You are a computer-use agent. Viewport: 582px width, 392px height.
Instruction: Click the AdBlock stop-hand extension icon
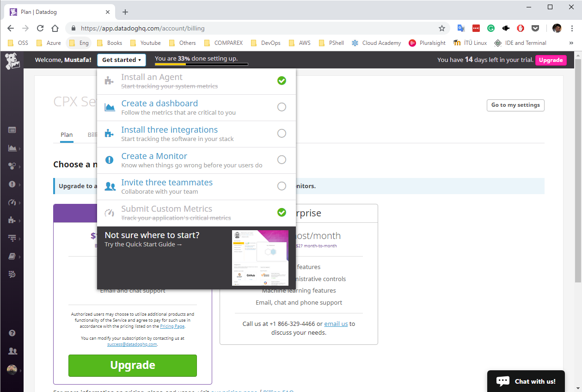pyautogui.click(x=521, y=28)
